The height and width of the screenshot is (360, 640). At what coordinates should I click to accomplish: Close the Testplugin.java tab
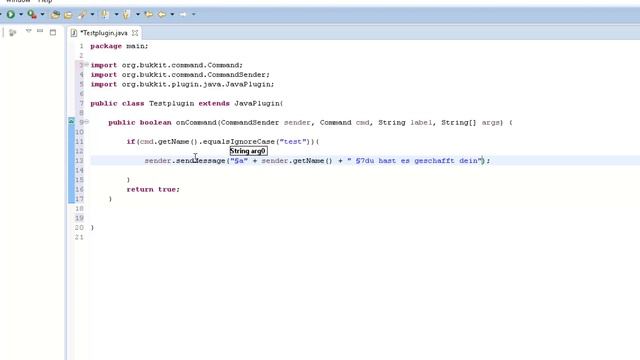[135, 33]
